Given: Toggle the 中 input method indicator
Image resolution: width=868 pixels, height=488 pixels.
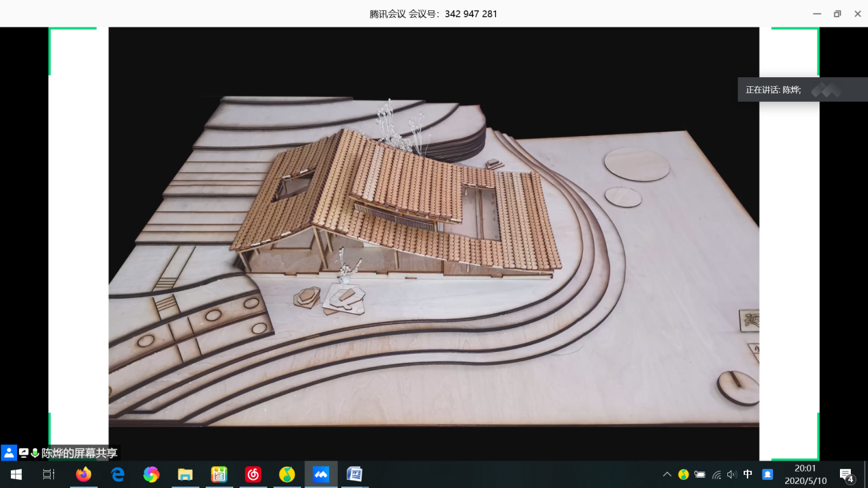Looking at the screenshot, I should 748,474.
